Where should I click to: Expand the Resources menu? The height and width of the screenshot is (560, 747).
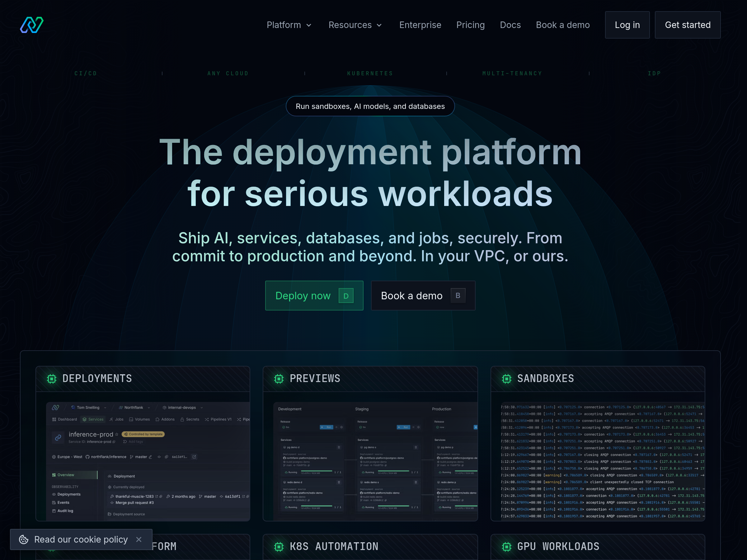355,25
